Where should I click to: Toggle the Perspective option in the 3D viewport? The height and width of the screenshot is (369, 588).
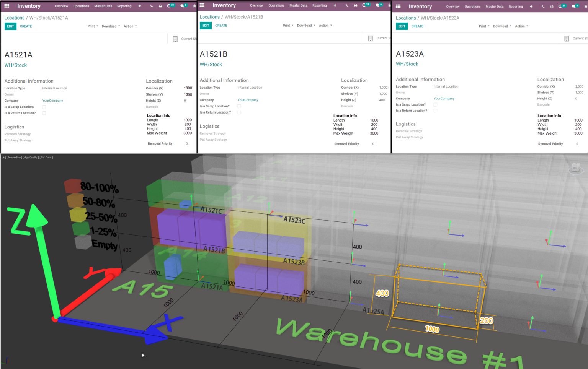coord(14,157)
